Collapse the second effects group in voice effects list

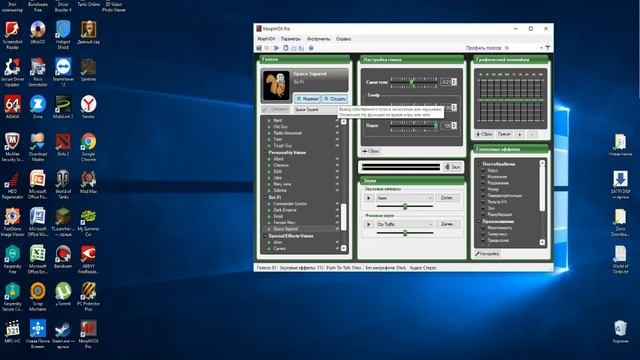(x=479, y=221)
